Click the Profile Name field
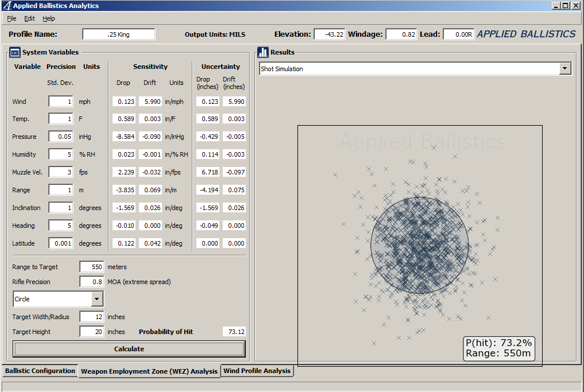Screen dimensions: 584x392 click(118, 34)
